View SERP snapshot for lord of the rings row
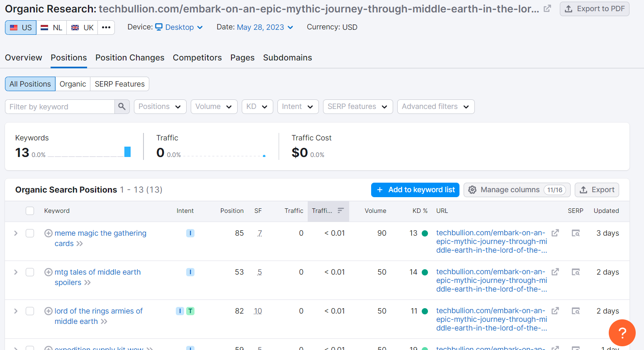644x350 pixels. (576, 311)
